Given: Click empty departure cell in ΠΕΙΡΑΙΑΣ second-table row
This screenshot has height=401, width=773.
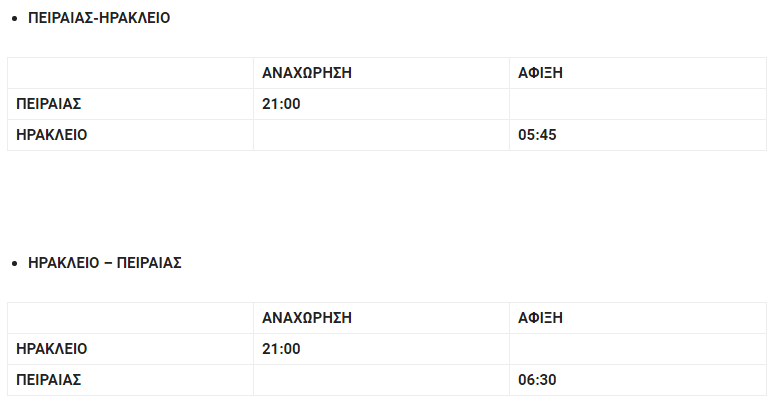Looking at the screenshot, I should (x=382, y=380).
